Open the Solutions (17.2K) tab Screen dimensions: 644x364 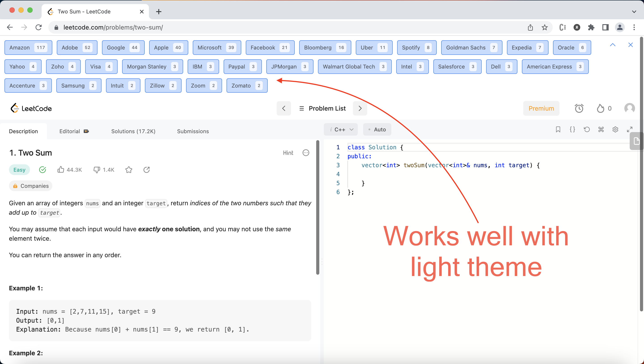click(133, 131)
